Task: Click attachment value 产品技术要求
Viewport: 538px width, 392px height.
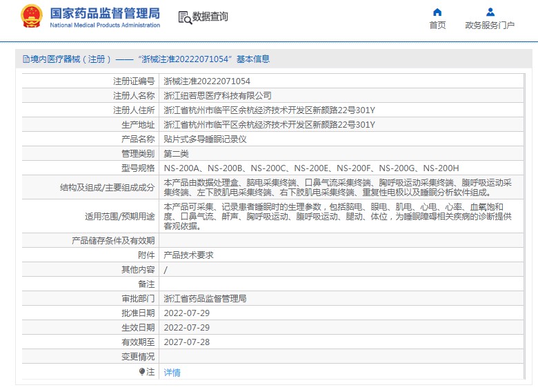Action: click(189, 255)
